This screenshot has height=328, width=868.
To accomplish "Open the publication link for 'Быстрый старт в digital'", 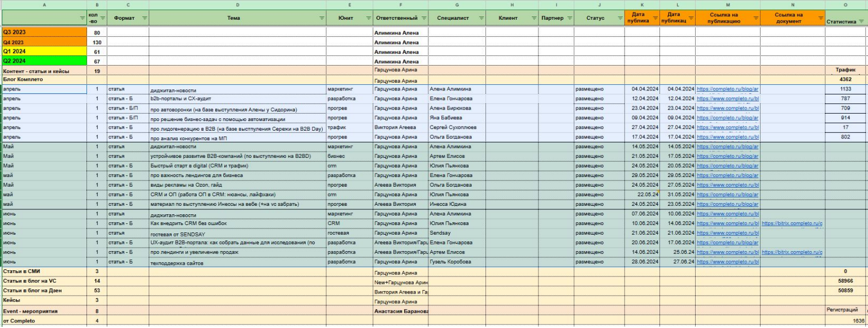I will click(727, 166).
